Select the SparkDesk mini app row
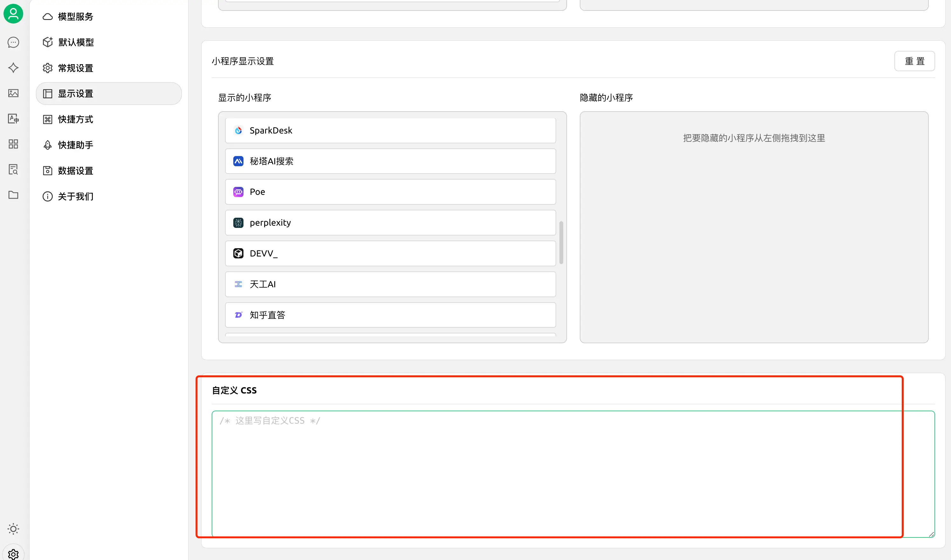Screen dimensions: 951x560 tap(390, 130)
